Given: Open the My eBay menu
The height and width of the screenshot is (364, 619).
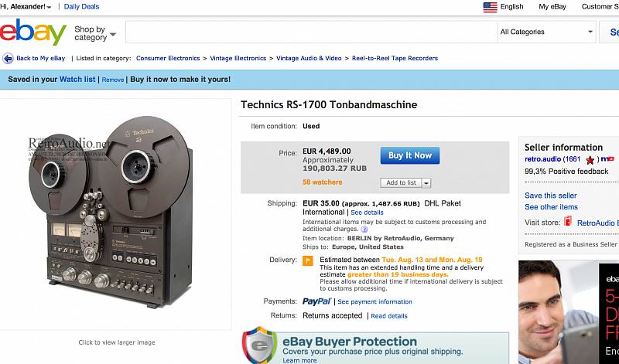Looking at the screenshot, I should (x=552, y=7).
